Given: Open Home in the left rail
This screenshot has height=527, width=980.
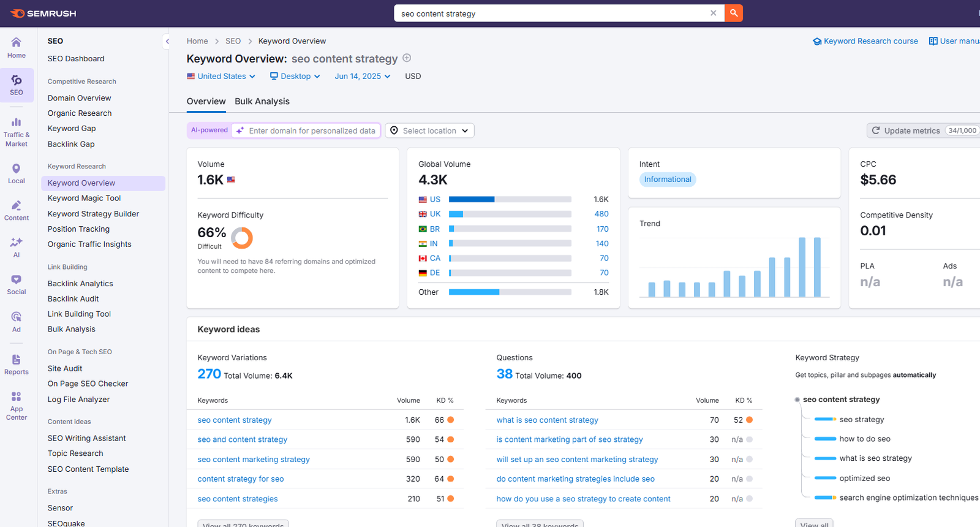Looking at the screenshot, I should (x=17, y=47).
